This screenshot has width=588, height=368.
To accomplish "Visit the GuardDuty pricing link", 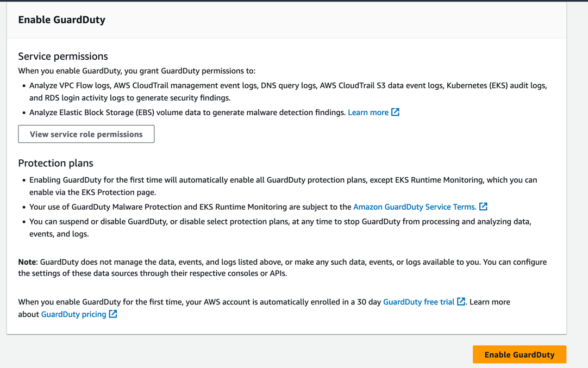I will [x=73, y=314].
